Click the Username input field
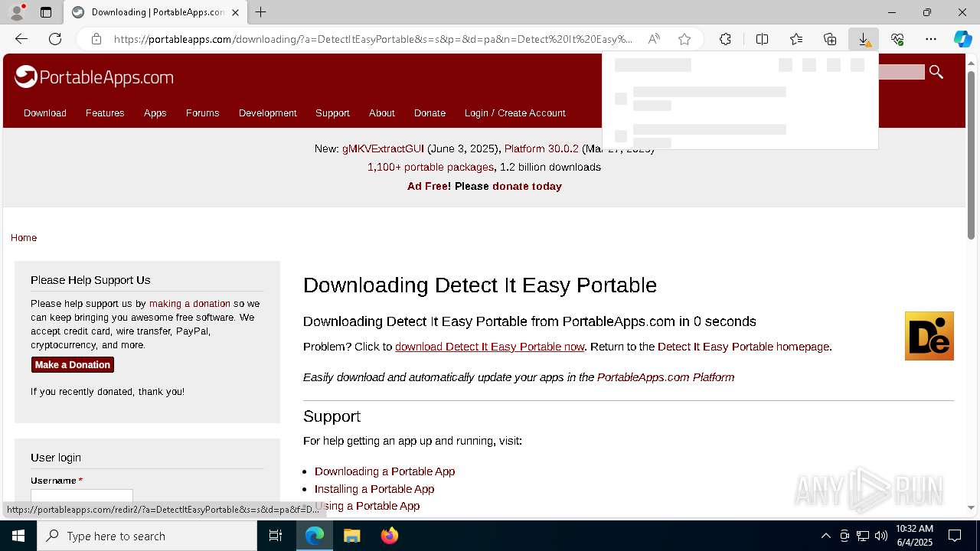Image resolution: width=980 pixels, height=551 pixels. (x=82, y=496)
